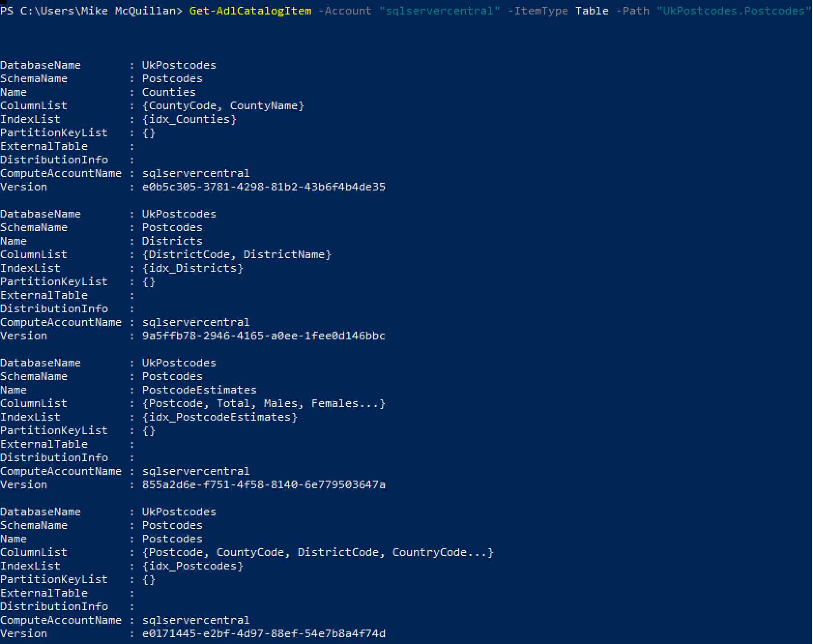
Task: Click the column list containing DistrictCode, CountryCode
Action: tap(318, 552)
